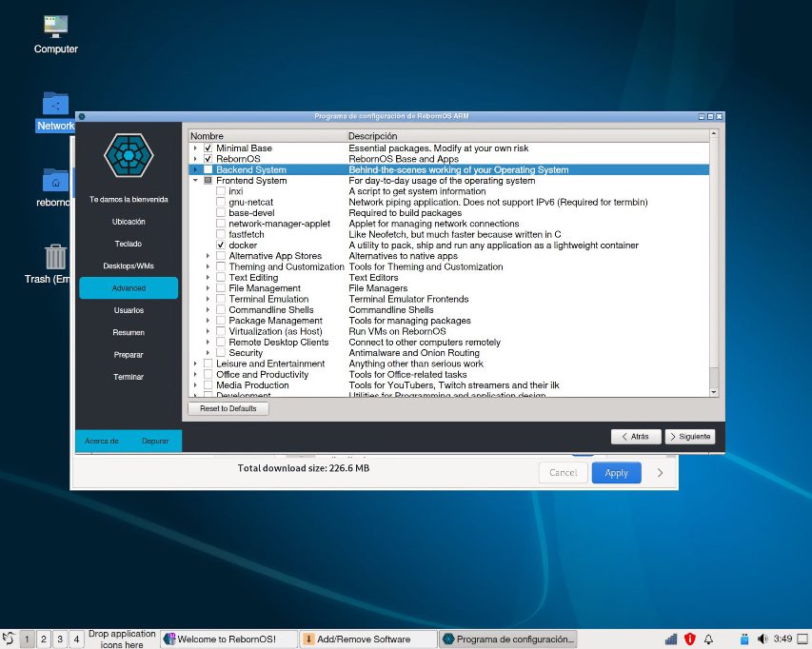
Task: Click the Depurar button
Action: point(155,441)
